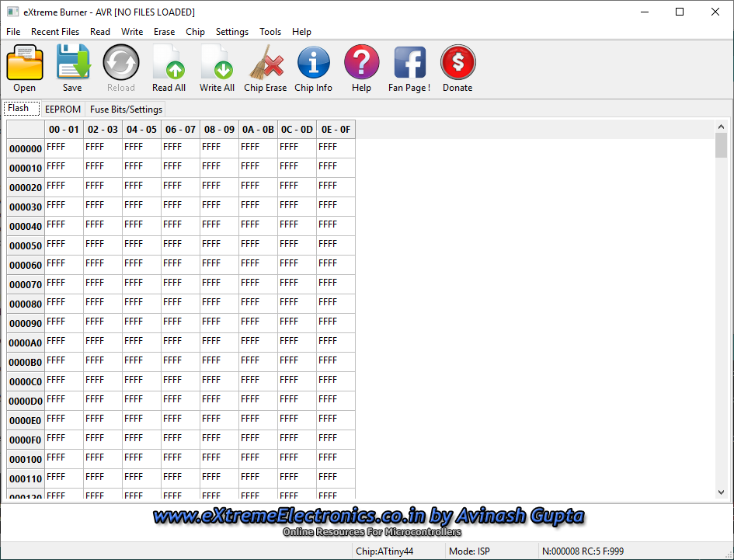Click the 06 - 07 column header
Screen dimensions: 734x560
click(181, 130)
